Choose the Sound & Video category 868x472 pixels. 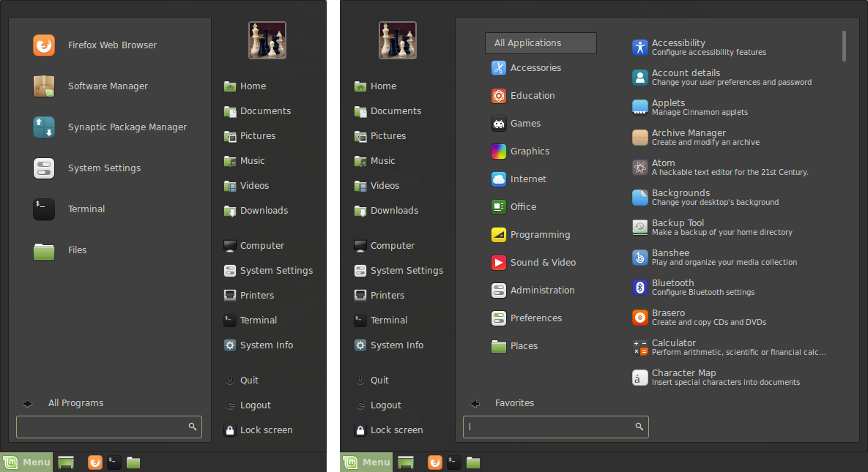click(x=542, y=263)
